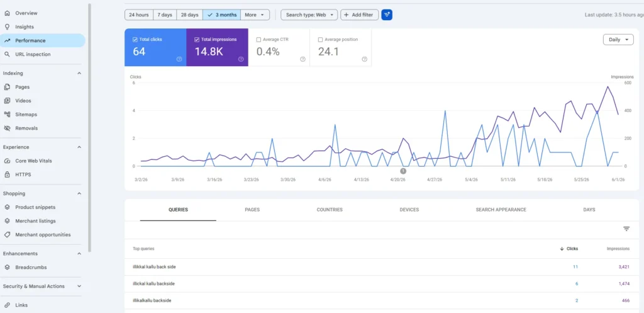
Task: Select the 24 hours date range
Action: pyautogui.click(x=139, y=15)
